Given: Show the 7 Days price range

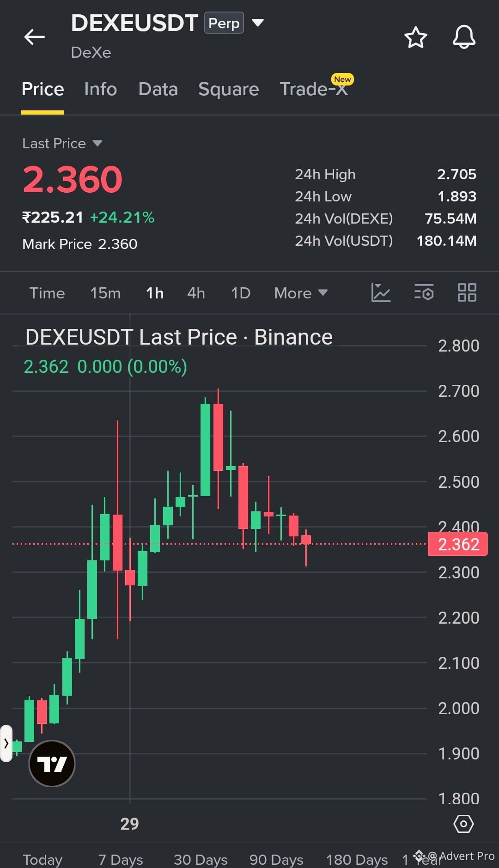Looking at the screenshot, I should pyautogui.click(x=121, y=860).
